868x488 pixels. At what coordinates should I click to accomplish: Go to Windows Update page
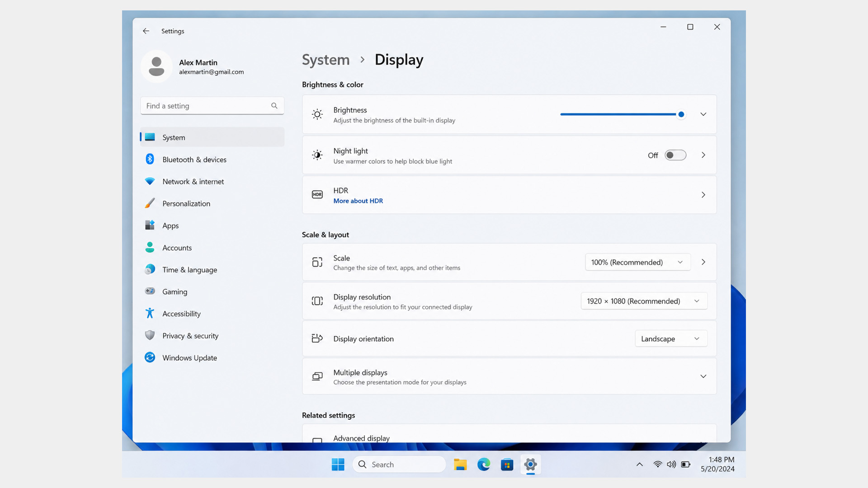(212, 357)
